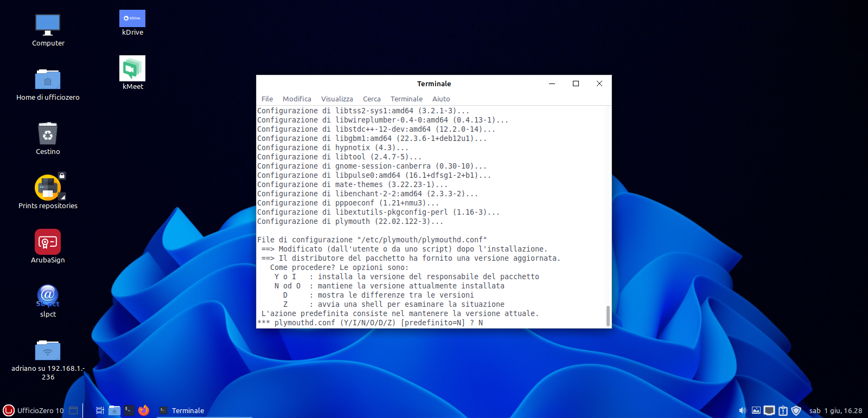Screen dimensions: 868x418
Task: Toggle show desktop button in panel
Action: [x=74, y=410]
